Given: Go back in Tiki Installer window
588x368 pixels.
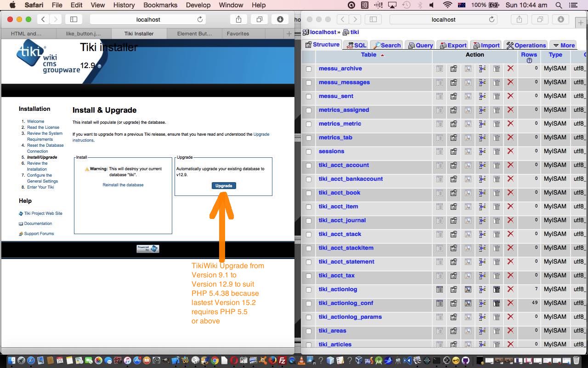Looking at the screenshot, I should coord(43,19).
